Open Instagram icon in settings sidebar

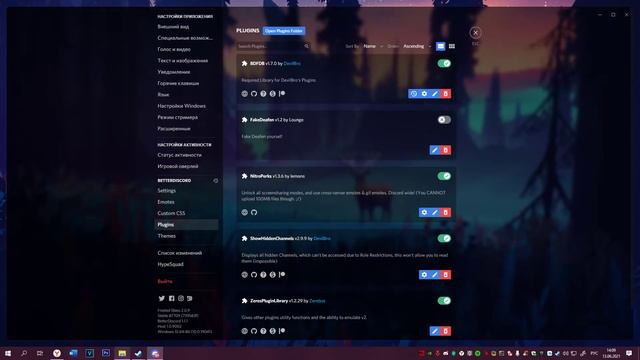[x=181, y=298]
